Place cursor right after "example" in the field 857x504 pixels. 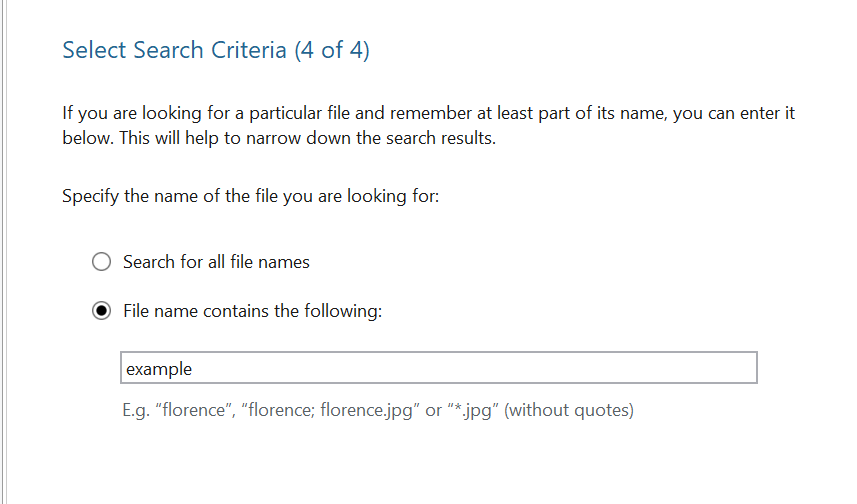(193, 369)
